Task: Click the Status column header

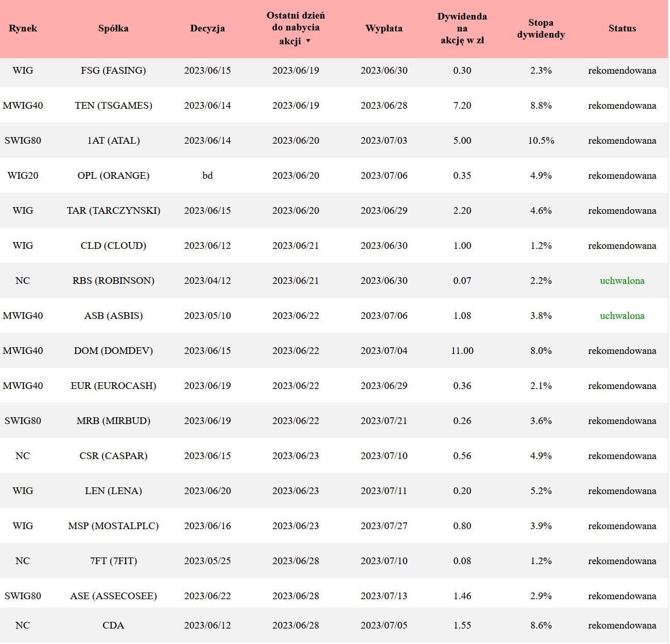Action: click(622, 28)
